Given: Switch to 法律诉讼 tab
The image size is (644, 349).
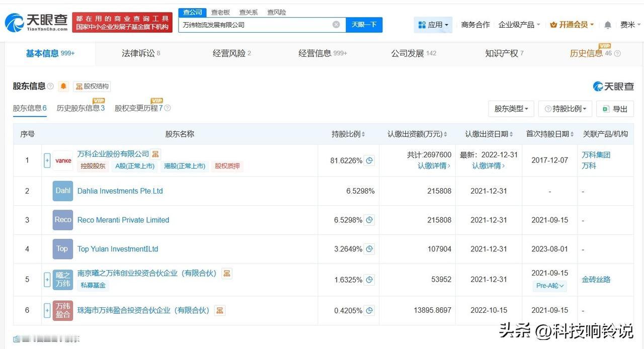Looking at the screenshot, I should coord(141,53).
